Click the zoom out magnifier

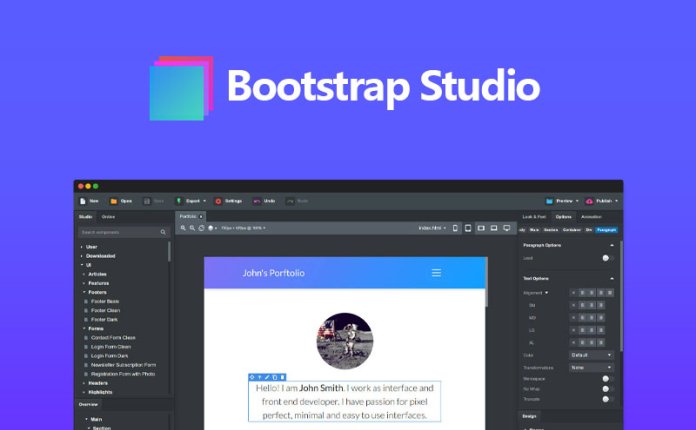tap(192, 228)
